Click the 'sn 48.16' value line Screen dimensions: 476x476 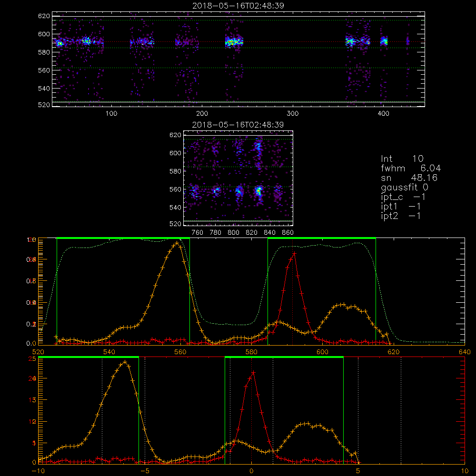point(409,178)
